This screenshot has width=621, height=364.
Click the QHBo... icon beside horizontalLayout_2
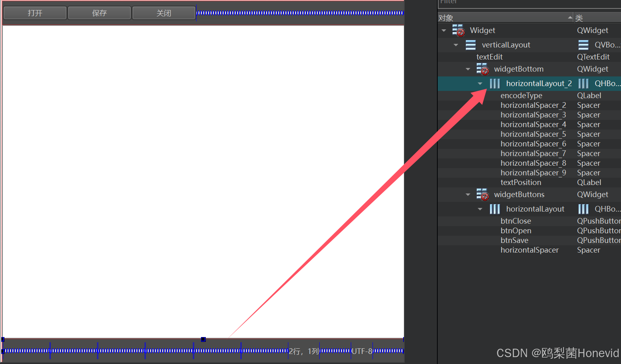(x=584, y=84)
